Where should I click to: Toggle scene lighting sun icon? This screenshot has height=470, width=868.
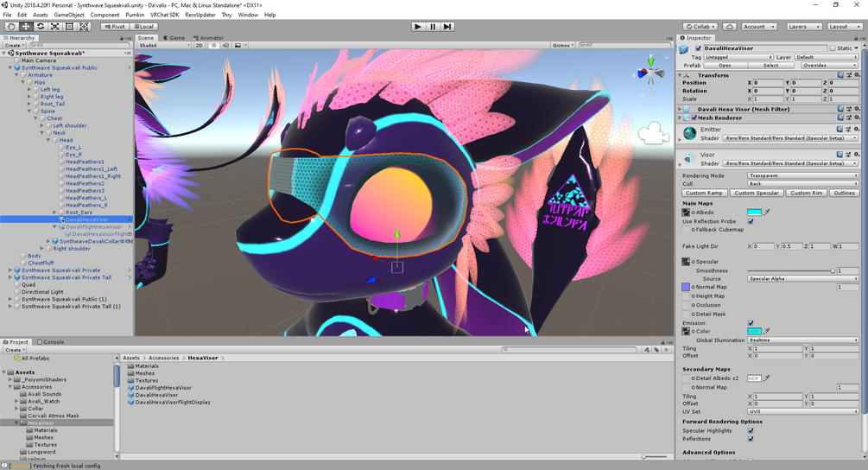pyautogui.click(x=213, y=46)
